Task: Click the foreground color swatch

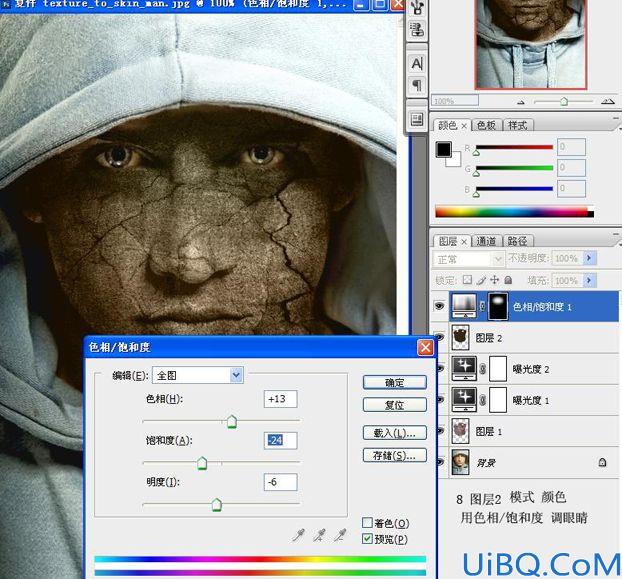Action: pyautogui.click(x=443, y=149)
